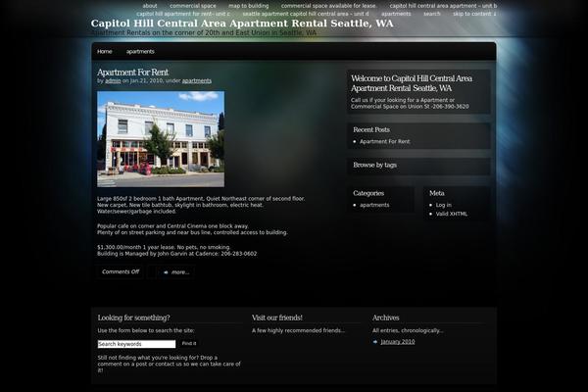
Task: Click the site title Capitol Hill Central Area Apartment Rental
Action: (242, 24)
